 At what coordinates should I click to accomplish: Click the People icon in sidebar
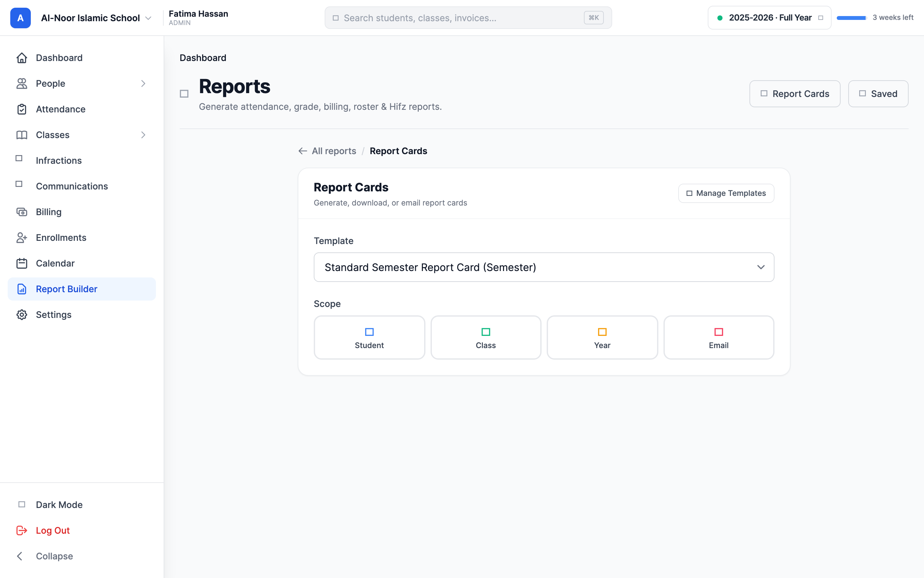[22, 83]
